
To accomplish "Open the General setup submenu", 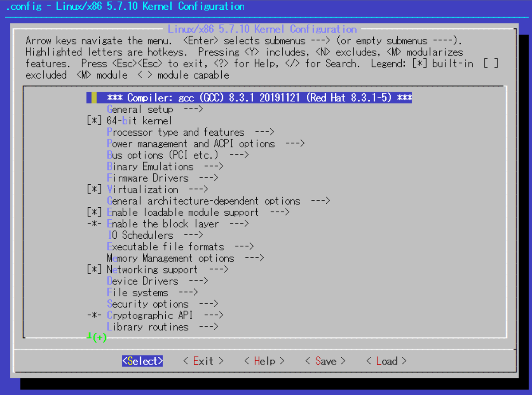I will click(155, 109).
